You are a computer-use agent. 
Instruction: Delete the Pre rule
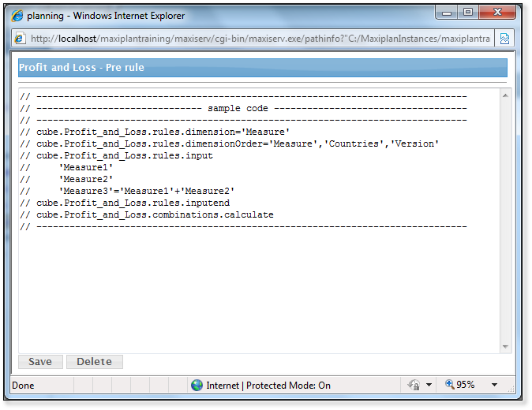(94, 362)
